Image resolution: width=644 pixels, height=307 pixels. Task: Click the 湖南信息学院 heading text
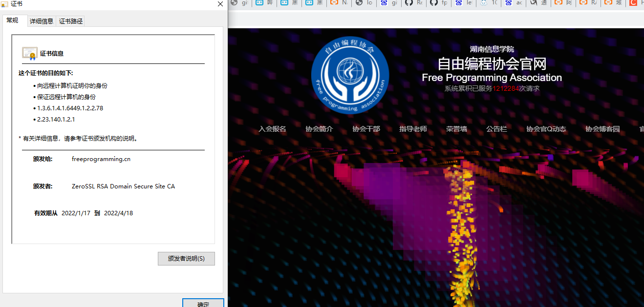click(x=492, y=49)
